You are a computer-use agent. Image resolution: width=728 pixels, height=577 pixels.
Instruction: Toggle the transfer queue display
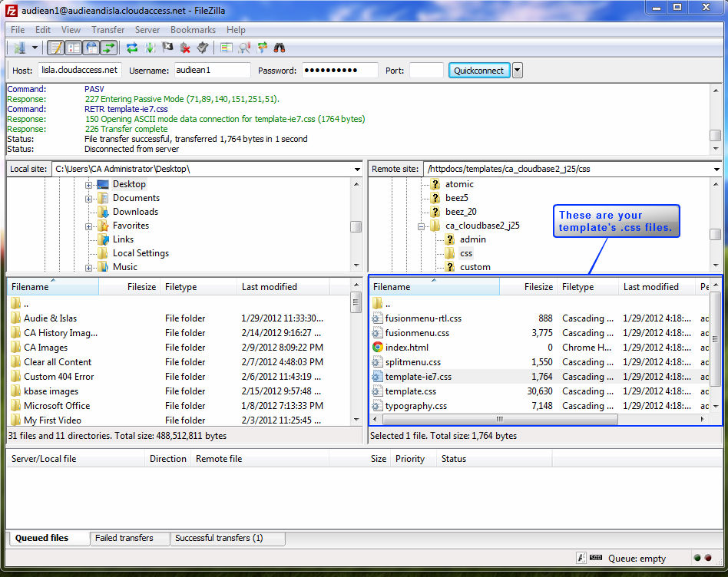[x=108, y=48]
